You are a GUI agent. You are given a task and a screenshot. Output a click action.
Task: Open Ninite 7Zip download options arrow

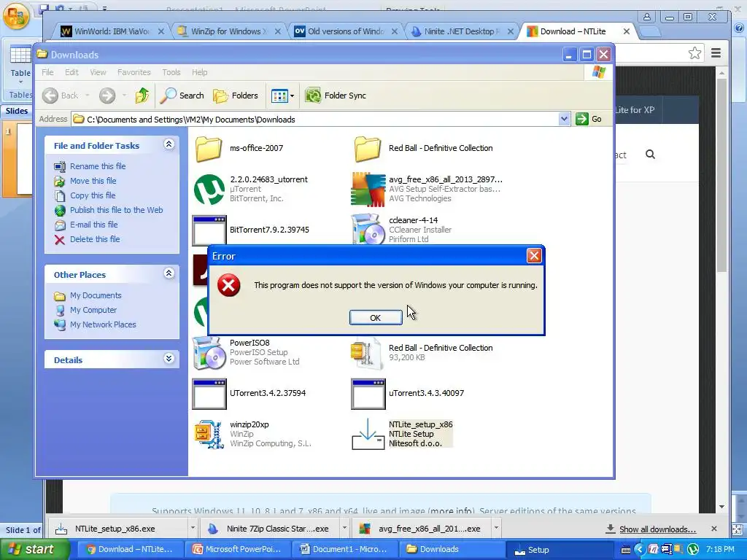point(344,528)
